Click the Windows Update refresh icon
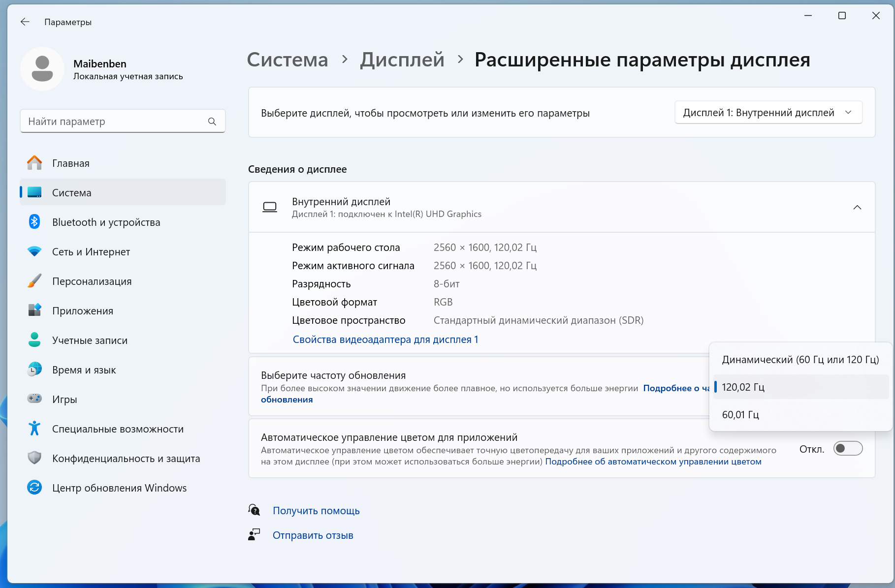 pos(34,488)
